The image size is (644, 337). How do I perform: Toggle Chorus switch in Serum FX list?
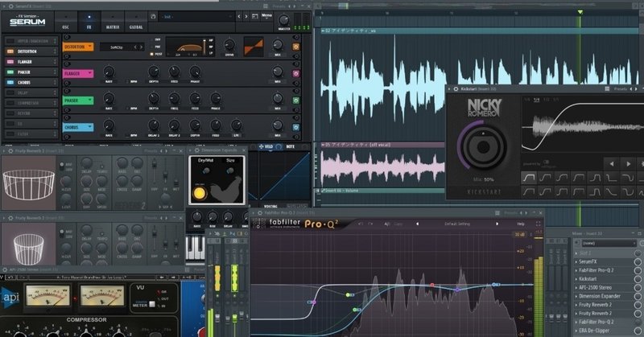pos(10,82)
